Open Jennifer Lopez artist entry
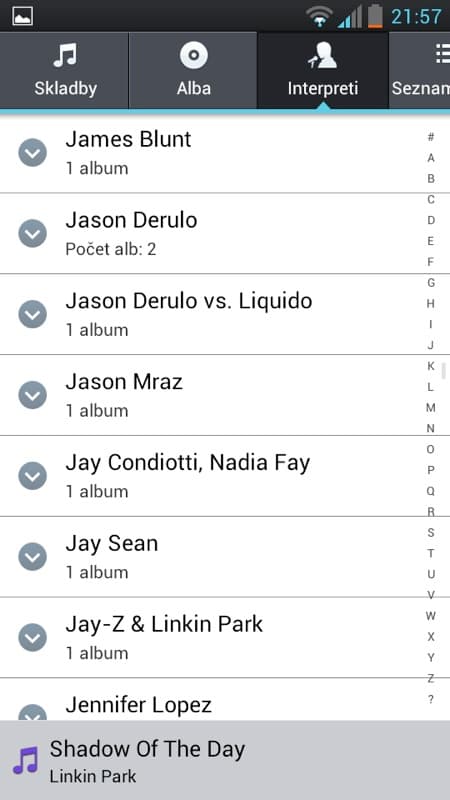The height and width of the screenshot is (800, 450). [x=209, y=699]
